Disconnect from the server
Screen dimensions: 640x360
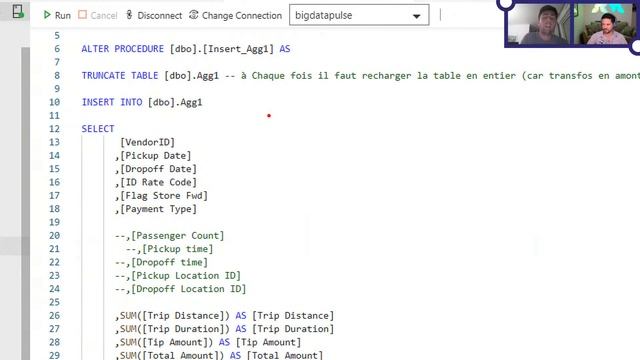point(153,16)
